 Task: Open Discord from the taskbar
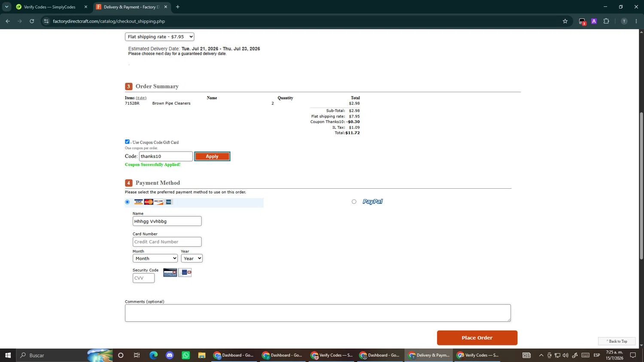(170, 355)
